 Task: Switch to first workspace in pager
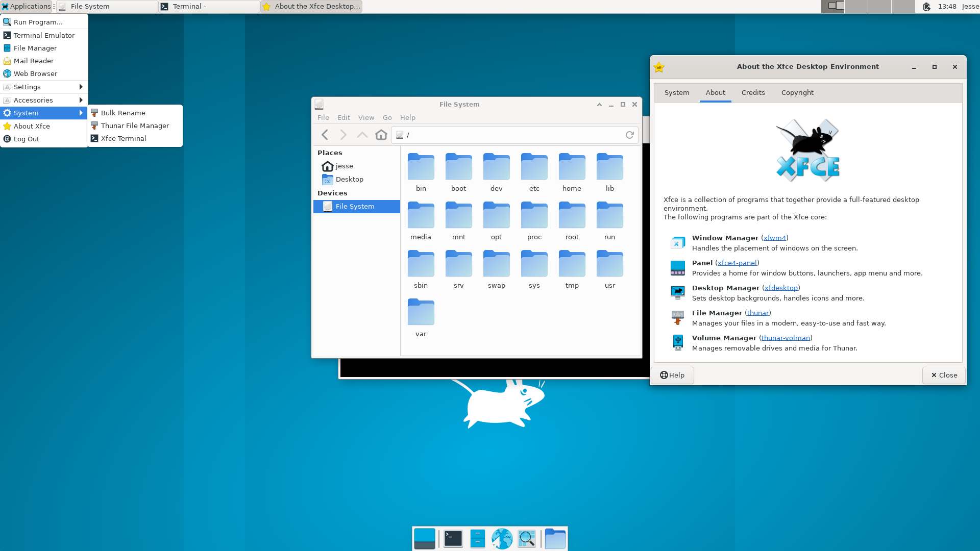[832, 6]
